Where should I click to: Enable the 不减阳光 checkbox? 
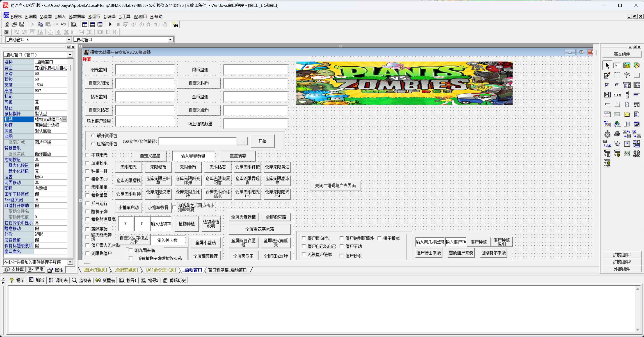tap(87, 155)
